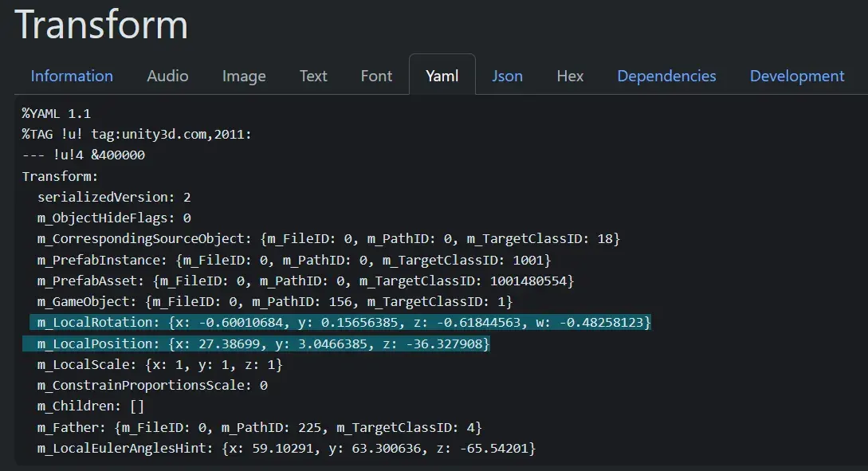
Task: Click the m_GameObject line with PathID 156
Action: pyautogui.click(x=274, y=302)
